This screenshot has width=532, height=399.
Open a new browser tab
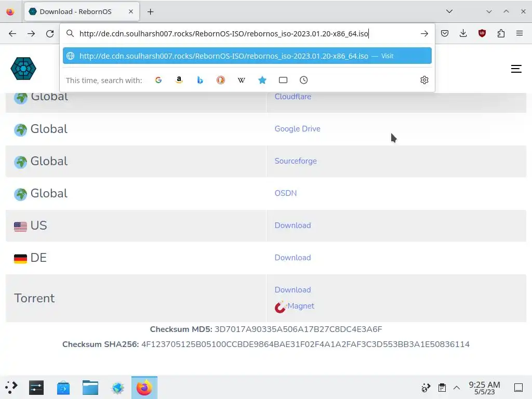pyautogui.click(x=150, y=12)
